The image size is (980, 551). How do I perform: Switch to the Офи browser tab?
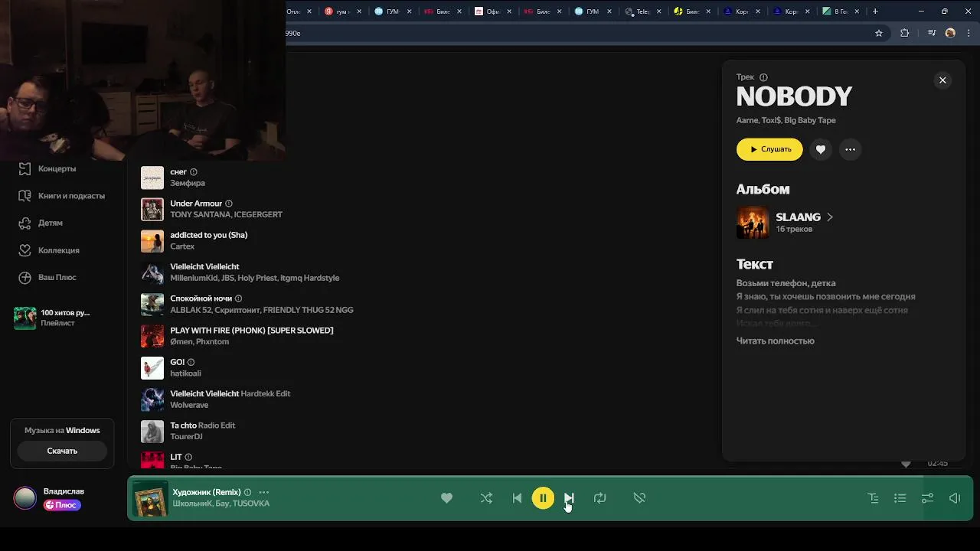coord(494,11)
